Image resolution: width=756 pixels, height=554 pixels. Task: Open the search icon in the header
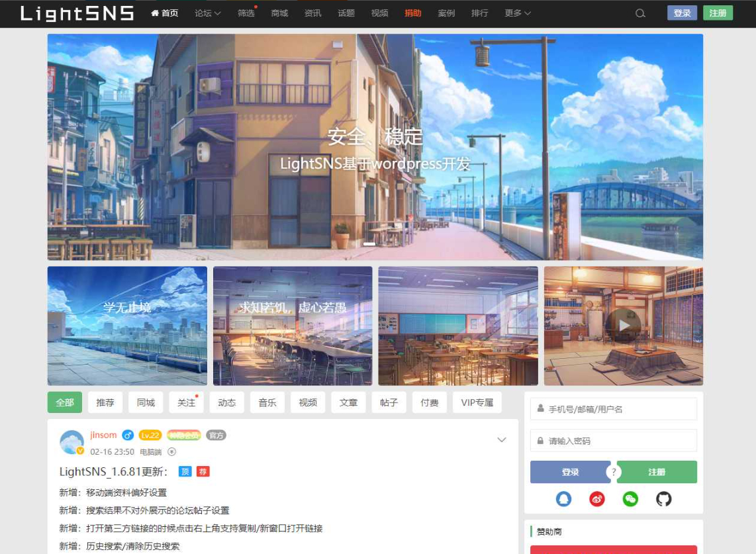point(639,13)
